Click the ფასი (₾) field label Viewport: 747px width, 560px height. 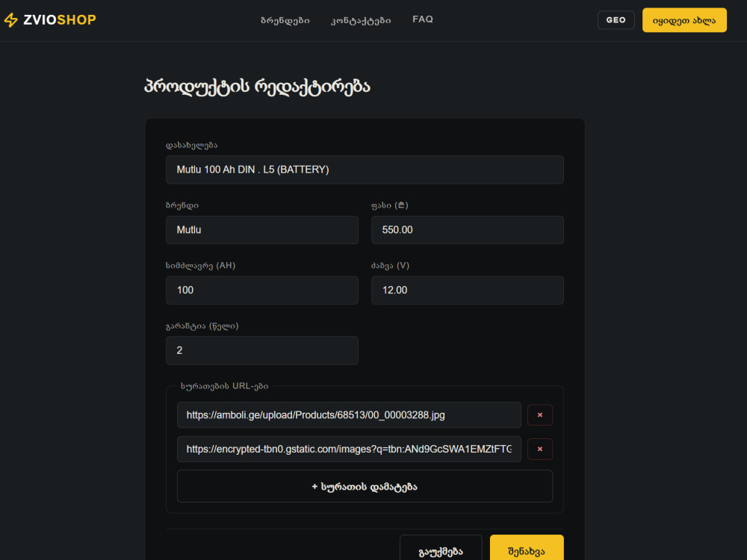[390, 206]
